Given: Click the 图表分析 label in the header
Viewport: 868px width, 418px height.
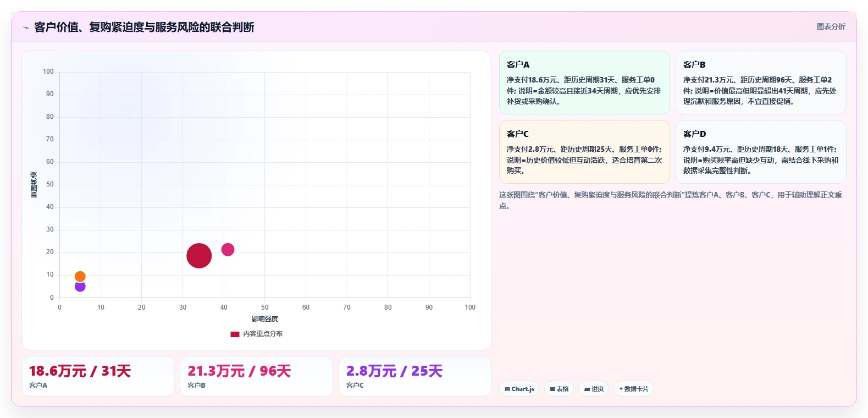Looking at the screenshot, I should (x=831, y=26).
